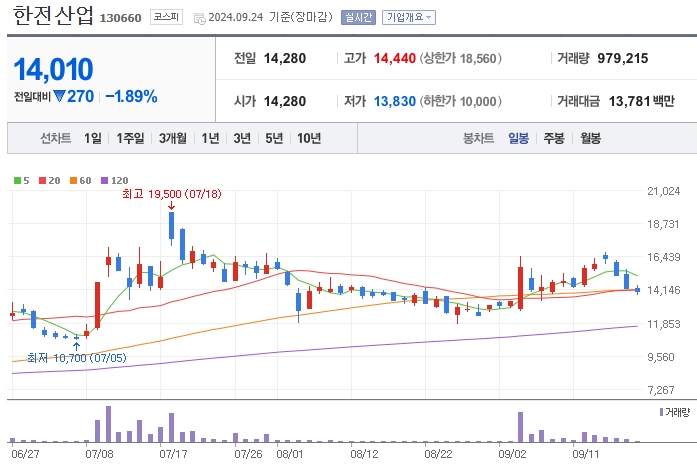This screenshot has height=467, width=697.
Task: Switch to 주봉 candle chart
Action: pyautogui.click(x=554, y=138)
